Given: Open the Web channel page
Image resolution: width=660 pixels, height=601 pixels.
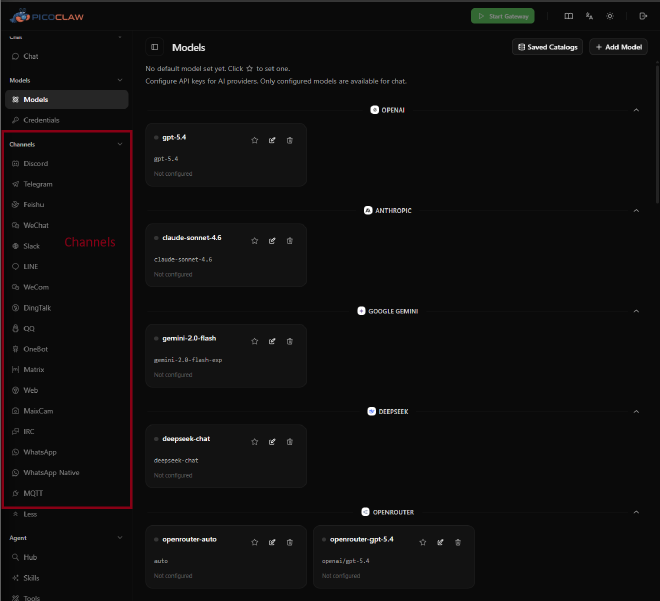Looking at the screenshot, I should click(x=67, y=390).
